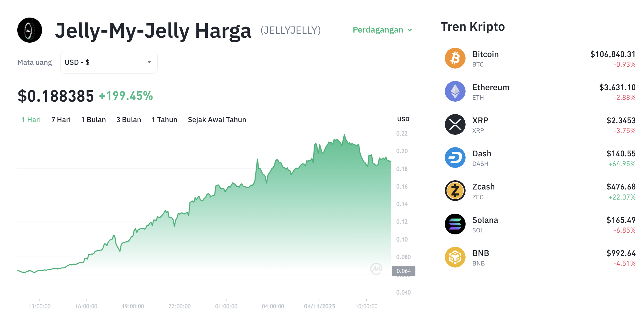644x311 pixels.
Task: Open Dash via its blue coin icon
Action: [x=455, y=157]
